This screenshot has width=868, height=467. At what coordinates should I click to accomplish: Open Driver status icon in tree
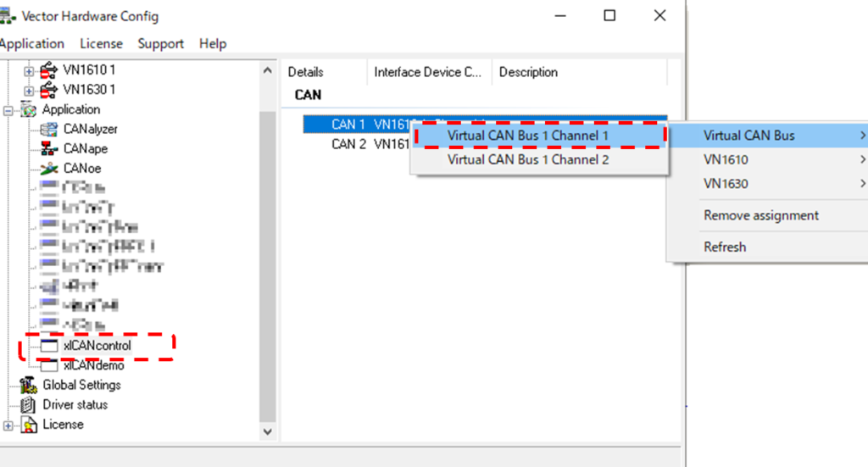(x=29, y=404)
